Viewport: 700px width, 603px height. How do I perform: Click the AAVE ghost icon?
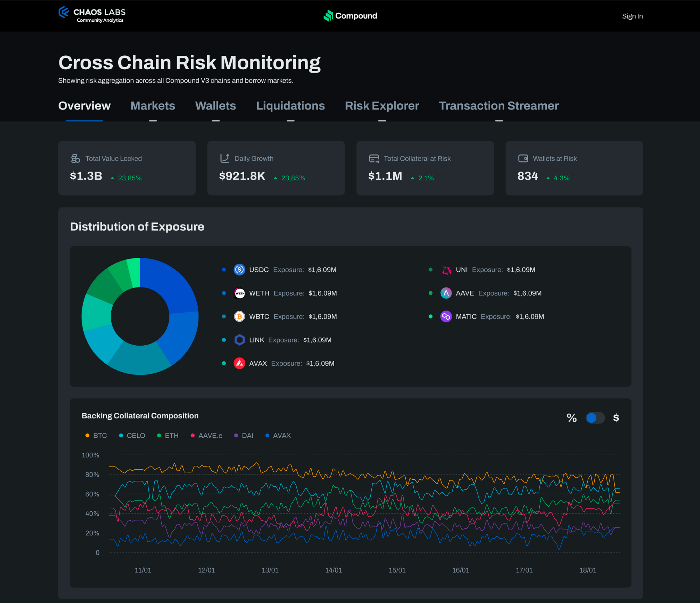coord(446,293)
